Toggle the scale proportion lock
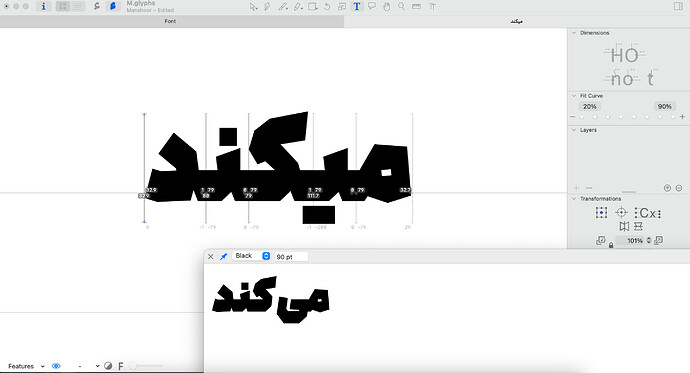Image resolution: width=690 pixels, height=373 pixels. click(x=611, y=245)
